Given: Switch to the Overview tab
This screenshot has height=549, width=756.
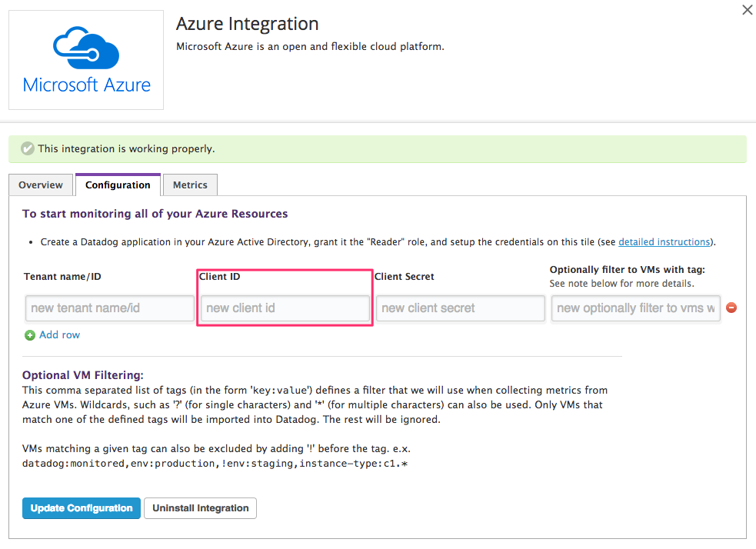Looking at the screenshot, I should (41, 185).
